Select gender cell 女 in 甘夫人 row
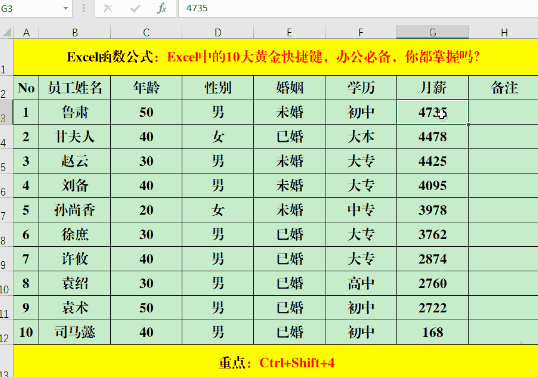538x377 pixels. click(x=218, y=137)
